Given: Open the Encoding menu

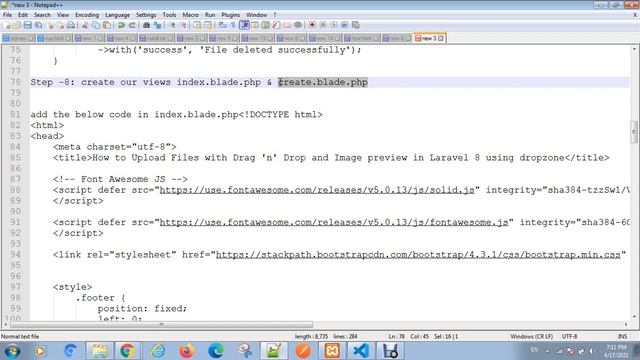Looking at the screenshot, I should tap(87, 15).
